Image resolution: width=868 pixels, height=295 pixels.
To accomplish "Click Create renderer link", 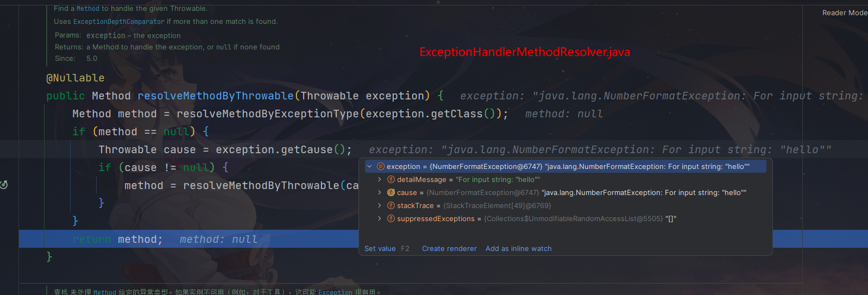I will click(x=449, y=248).
